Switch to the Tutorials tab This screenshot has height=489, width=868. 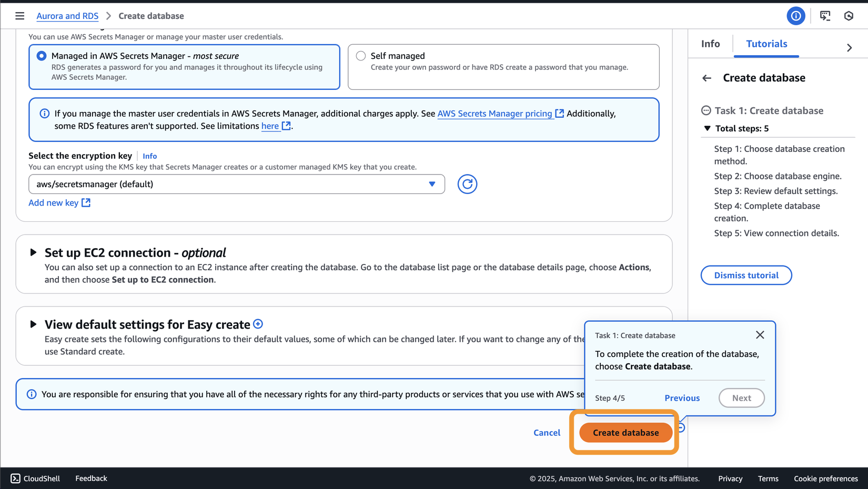coord(766,44)
